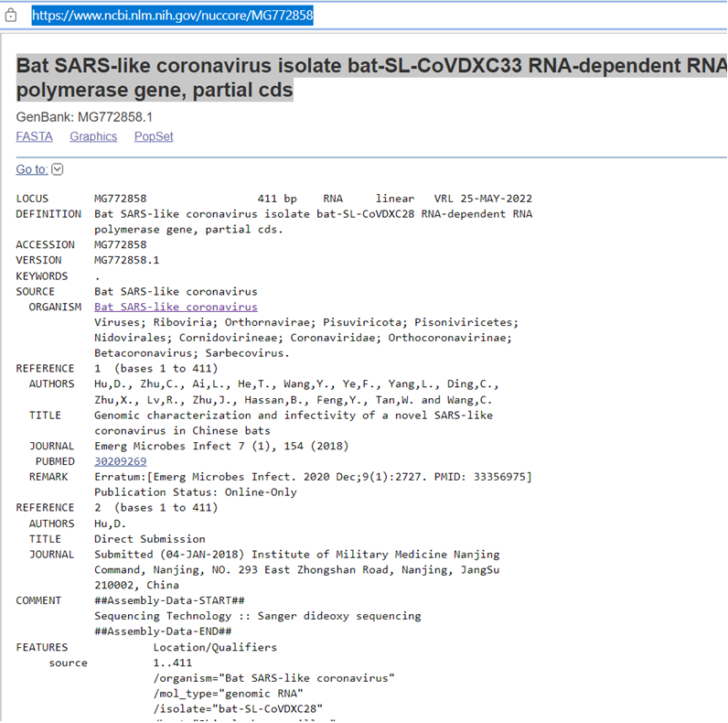728x723 pixels.
Task: Click /isolate="bat-SL-CoVDXC28" qualifier
Action: 238,708
